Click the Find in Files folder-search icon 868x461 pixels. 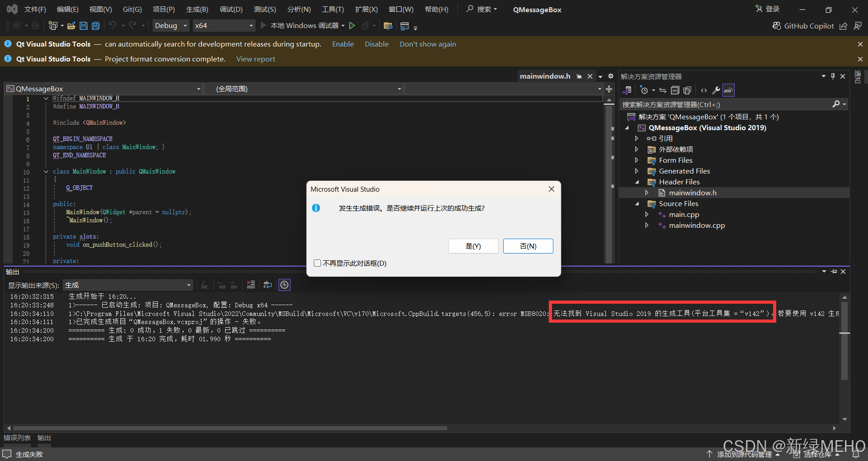[x=388, y=26]
